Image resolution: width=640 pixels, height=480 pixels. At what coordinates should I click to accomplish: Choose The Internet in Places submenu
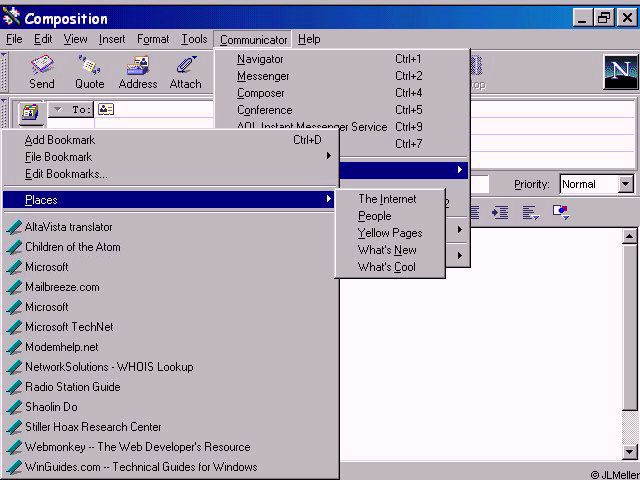point(390,199)
